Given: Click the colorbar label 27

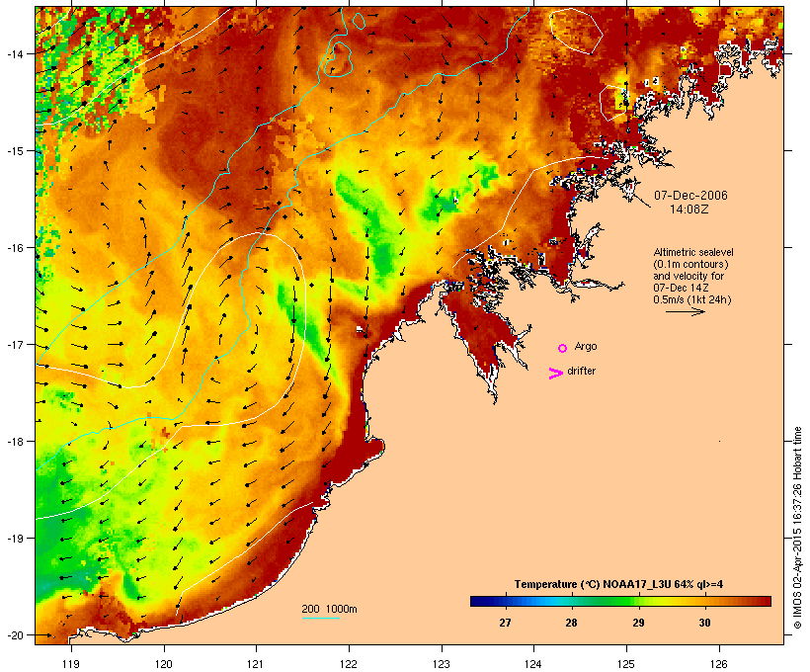Looking at the screenshot, I should pos(505,623).
